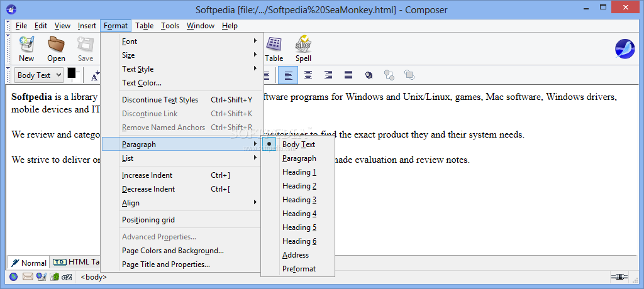
Task: Click the black text color swatch
Action: click(72, 73)
